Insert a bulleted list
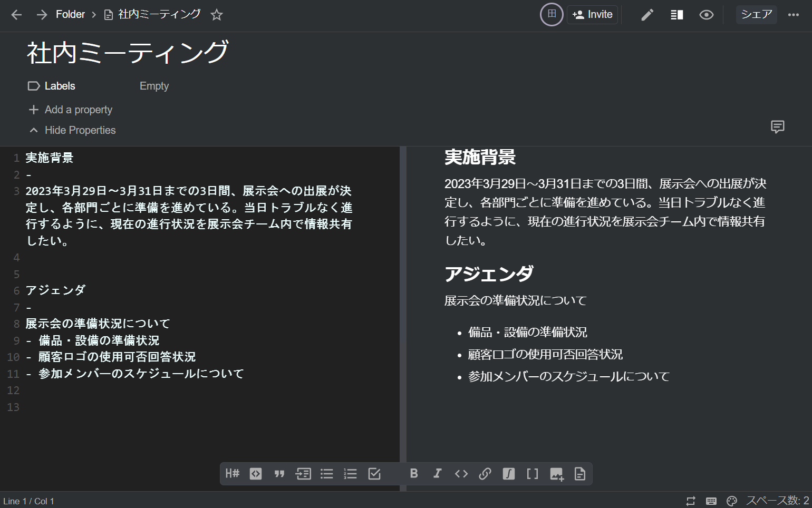 pos(327,474)
